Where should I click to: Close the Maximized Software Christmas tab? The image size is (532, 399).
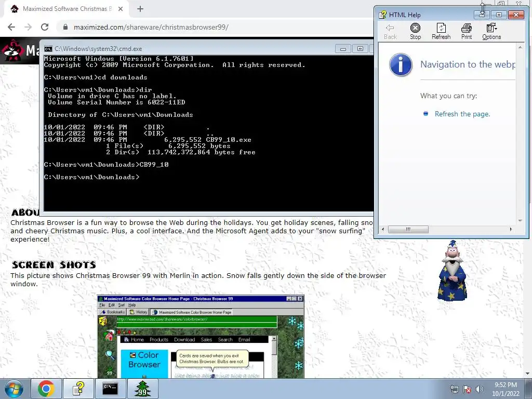(121, 9)
